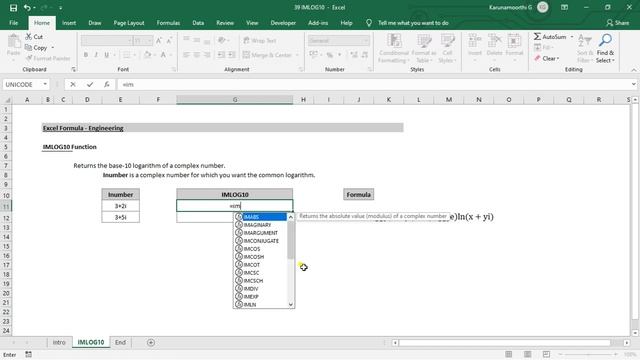Screen dimensions: 640x360
Task: Select column E header
Action: (120, 100)
